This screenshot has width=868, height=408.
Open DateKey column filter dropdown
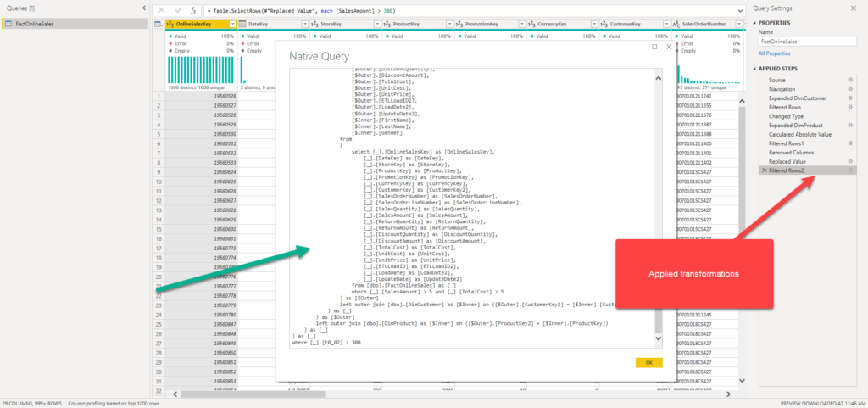tap(304, 25)
